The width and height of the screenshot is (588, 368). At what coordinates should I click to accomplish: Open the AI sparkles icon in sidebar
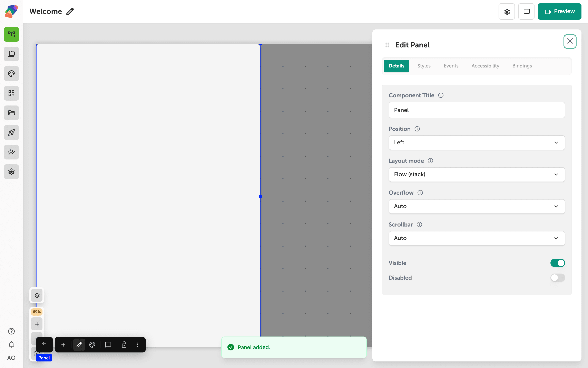[11, 152]
